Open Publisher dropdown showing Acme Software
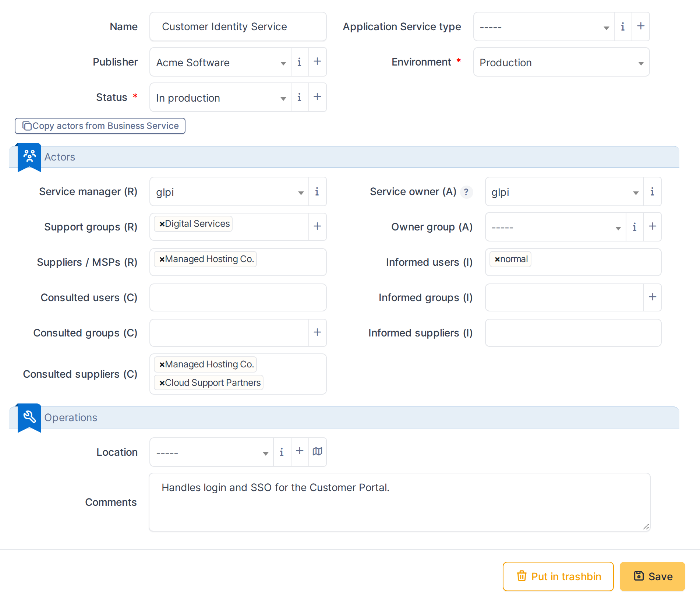Image resolution: width=700 pixels, height=603 pixels. tap(220, 62)
